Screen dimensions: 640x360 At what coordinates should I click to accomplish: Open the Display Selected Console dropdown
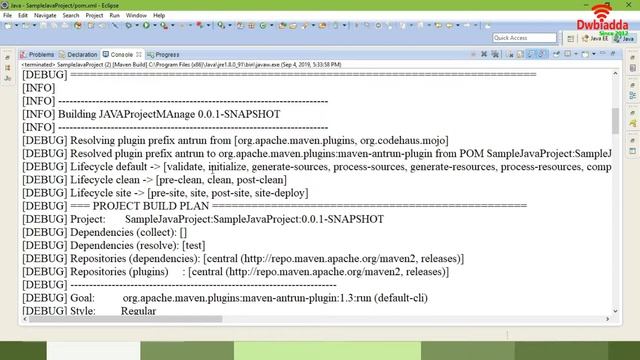coord(576,54)
